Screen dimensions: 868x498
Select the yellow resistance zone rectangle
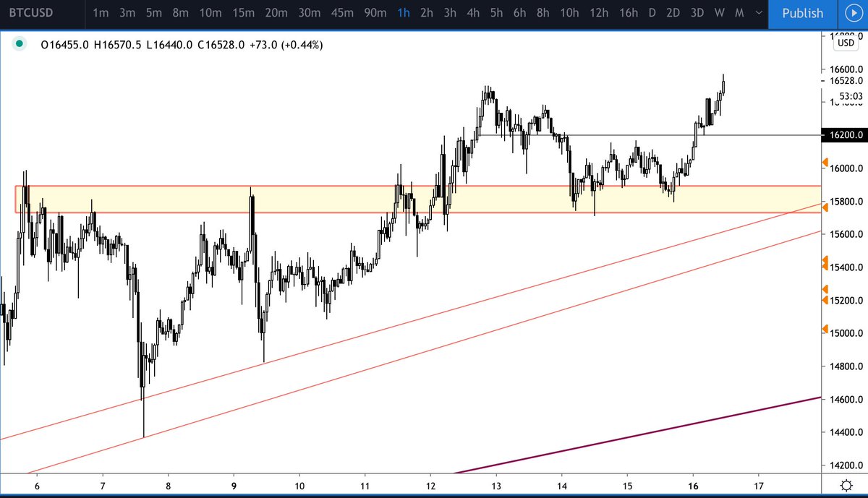point(418,199)
